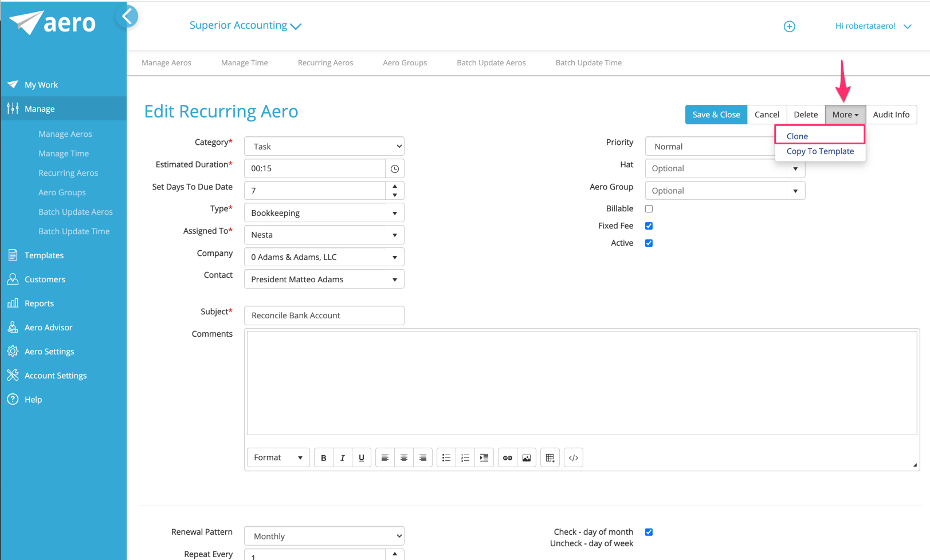Insert a hyperlink in Comments
Screen dimensions: 930x560
(x=508, y=458)
